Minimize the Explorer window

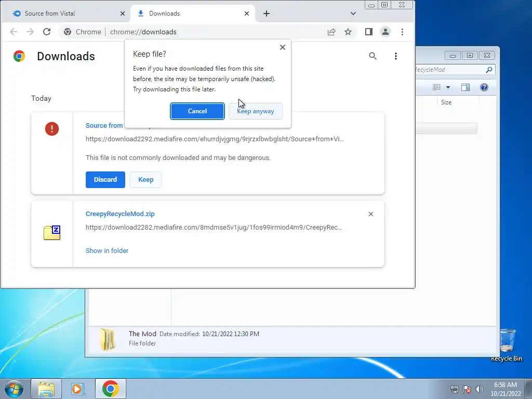[x=453, y=56]
